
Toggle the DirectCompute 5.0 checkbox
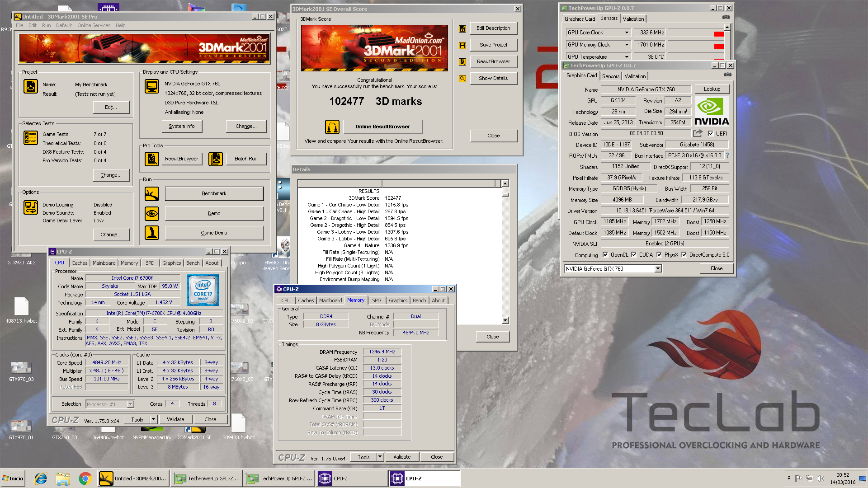pos(684,255)
